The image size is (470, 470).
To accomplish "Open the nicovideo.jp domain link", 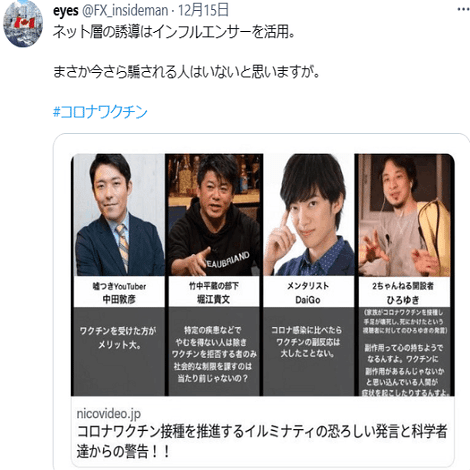I will (109, 414).
